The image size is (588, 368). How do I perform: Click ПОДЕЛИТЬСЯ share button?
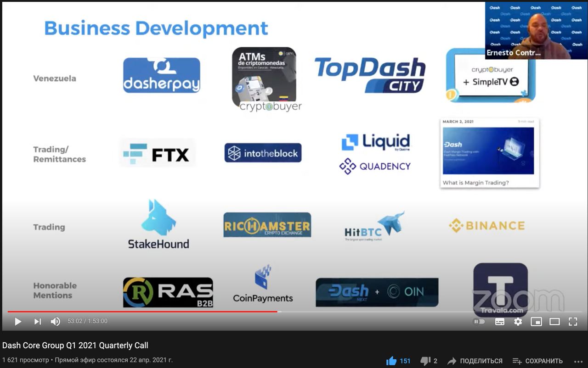click(x=475, y=361)
